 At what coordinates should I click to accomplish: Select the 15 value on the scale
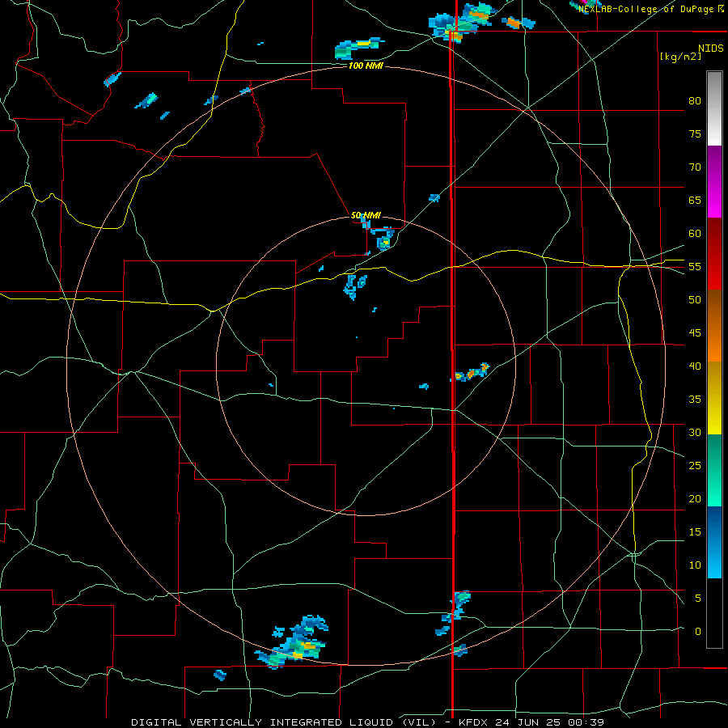(695, 531)
